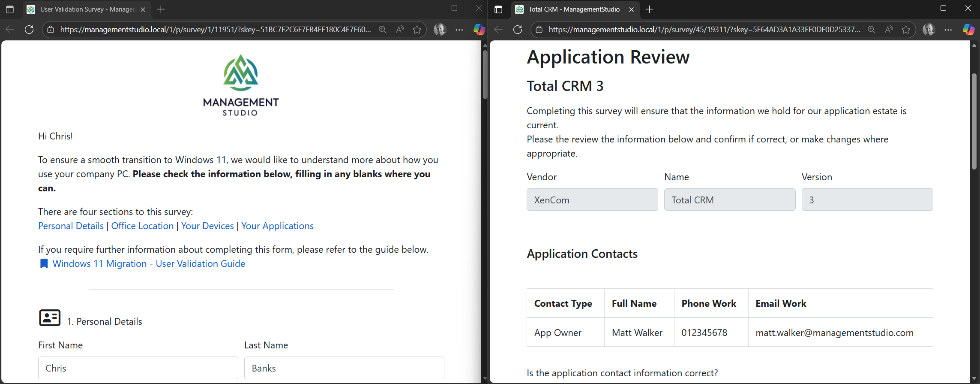This screenshot has height=384, width=980.
Task: Close the User Validation Survey tab
Action: [x=143, y=9]
